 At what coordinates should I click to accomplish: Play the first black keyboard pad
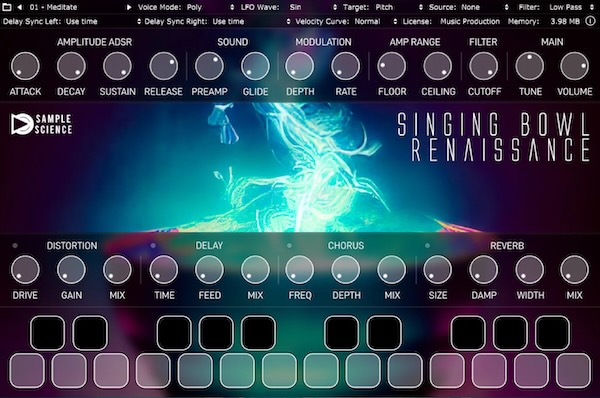click(47, 333)
